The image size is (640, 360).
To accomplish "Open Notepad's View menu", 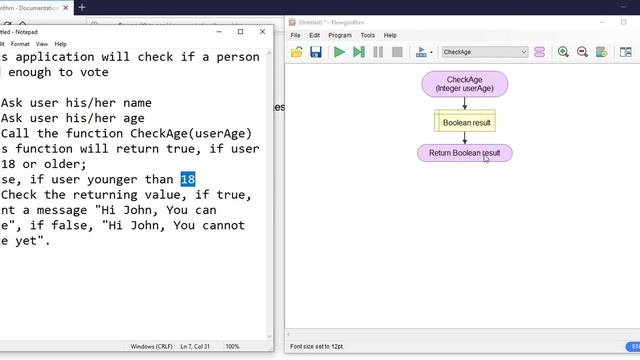I will pyautogui.click(x=42, y=44).
